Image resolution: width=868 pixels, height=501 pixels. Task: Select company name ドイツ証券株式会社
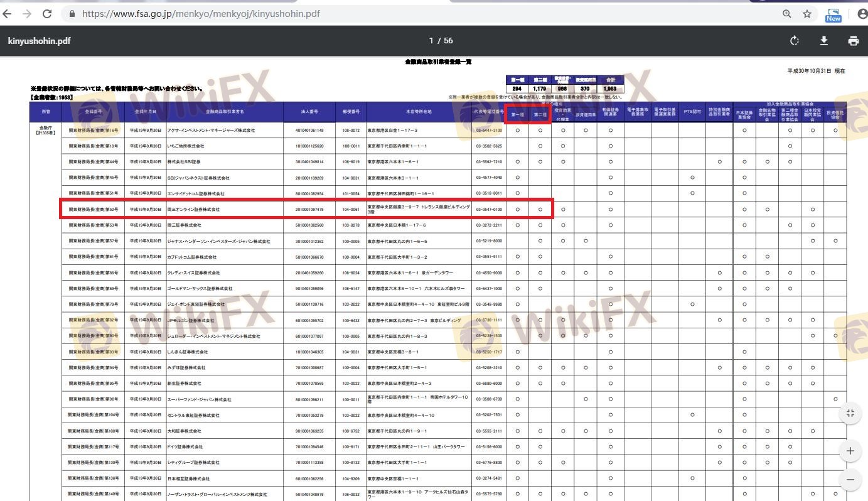coord(185,447)
